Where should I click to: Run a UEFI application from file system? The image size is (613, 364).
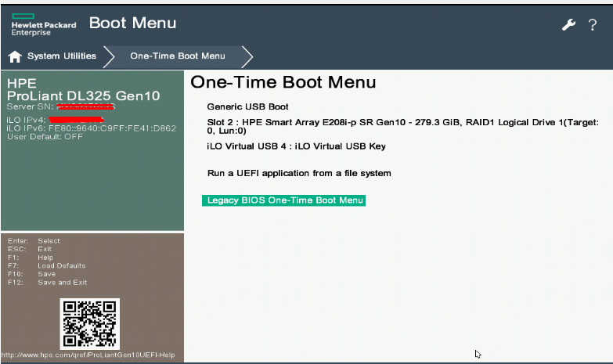click(x=298, y=173)
